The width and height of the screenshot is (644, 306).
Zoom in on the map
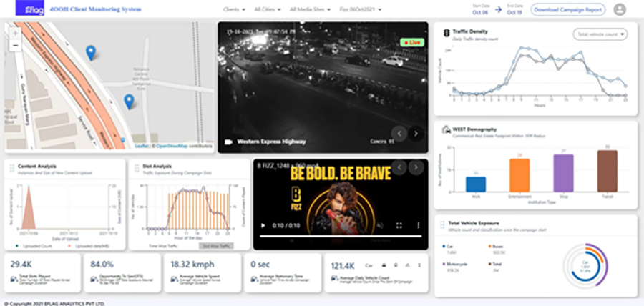[15, 33]
